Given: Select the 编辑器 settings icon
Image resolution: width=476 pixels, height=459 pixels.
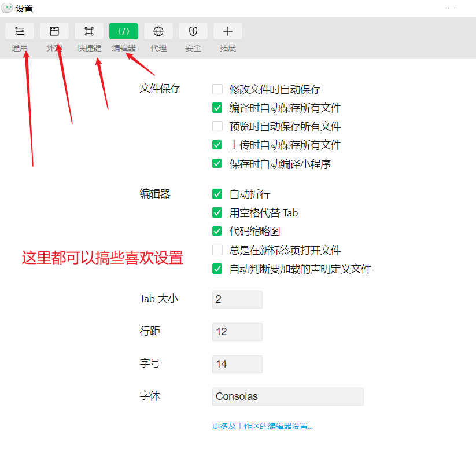Looking at the screenshot, I should click(123, 31).
